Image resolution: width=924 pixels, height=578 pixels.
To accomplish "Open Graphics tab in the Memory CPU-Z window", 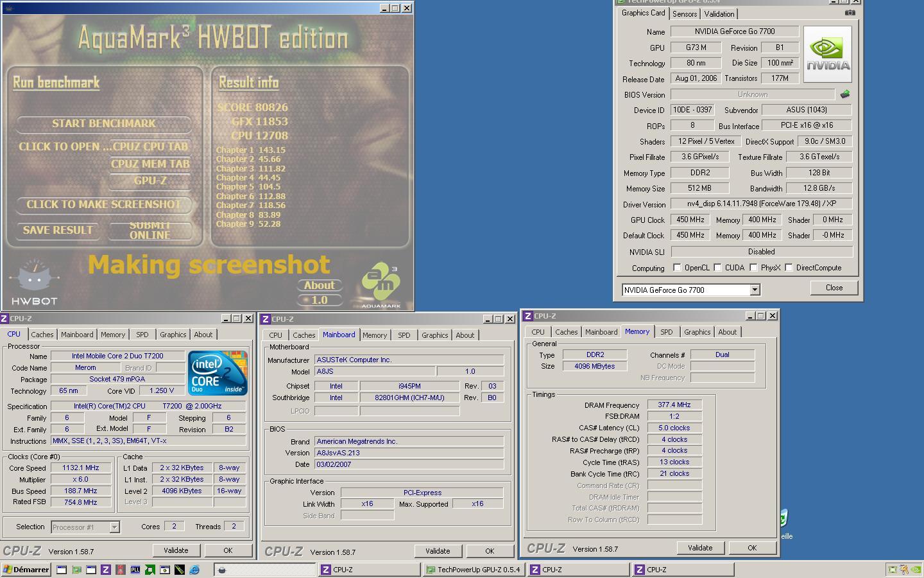I will 697,332.
